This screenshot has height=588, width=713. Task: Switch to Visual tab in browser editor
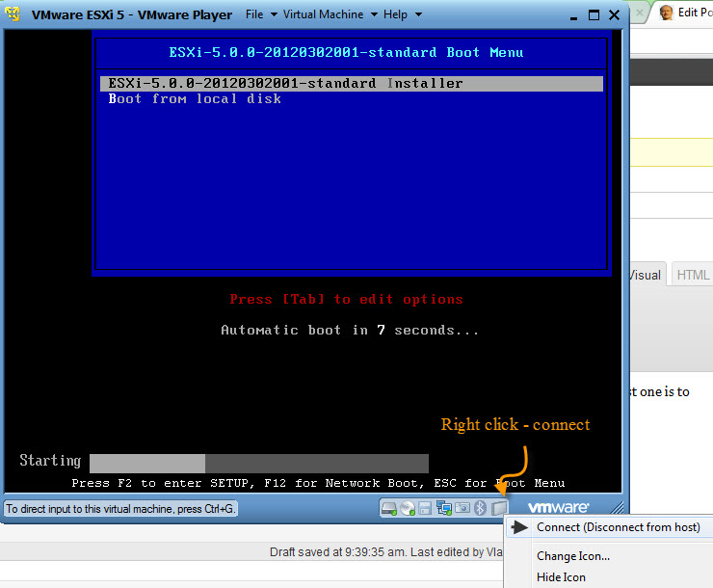[x=646, y=275]
